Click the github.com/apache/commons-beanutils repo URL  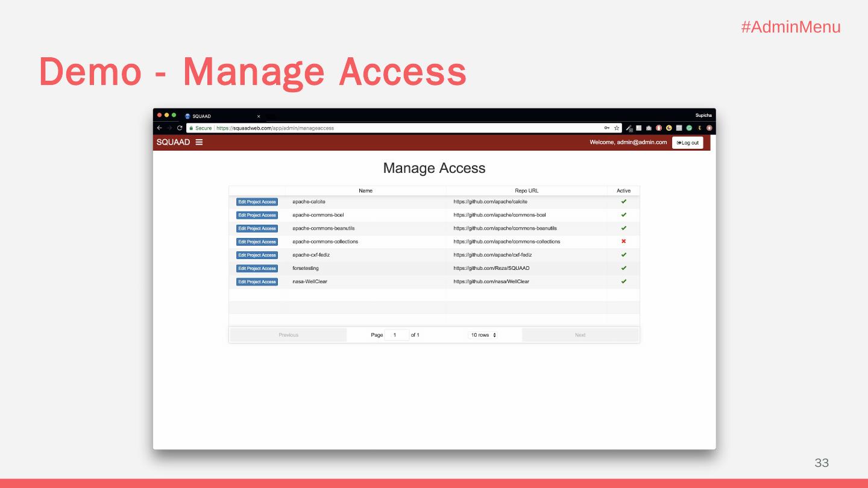tap(505, 228)
